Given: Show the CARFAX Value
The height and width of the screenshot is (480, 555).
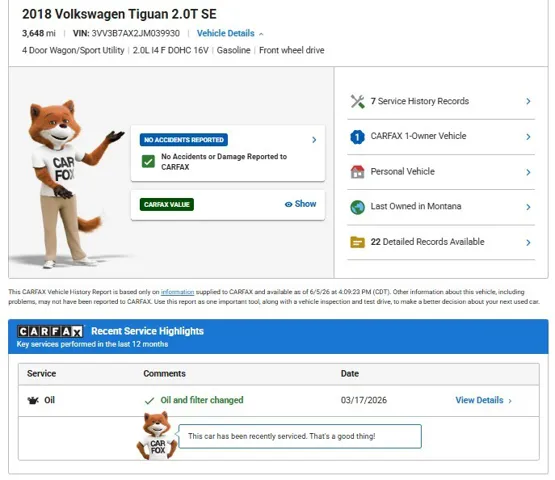Looking at the screenshot, I should coord(301,204).
